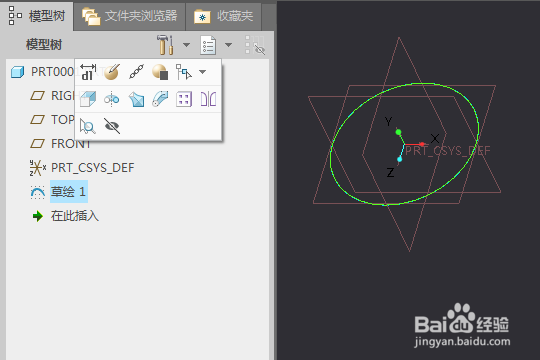Screen dimensions: 540x360
Task: Click the sphere appearance suppress icon
Action: pos(160,72)
